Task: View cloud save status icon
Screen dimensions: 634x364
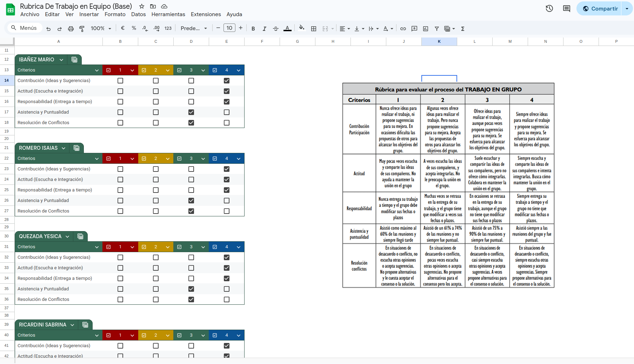Action: (x=164, y=6)
